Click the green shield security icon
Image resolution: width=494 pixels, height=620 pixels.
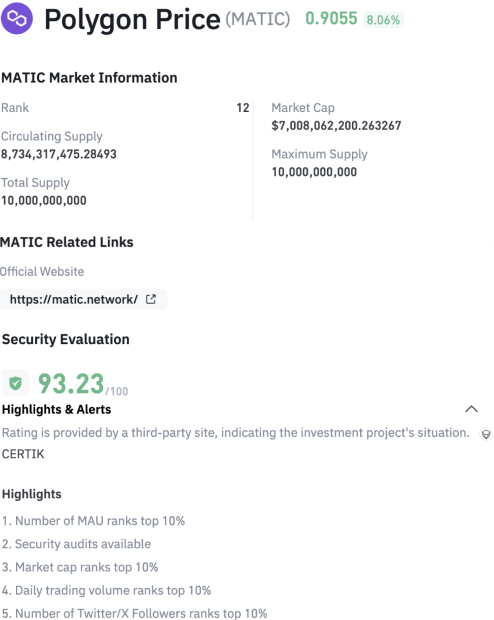pos(15,383)
